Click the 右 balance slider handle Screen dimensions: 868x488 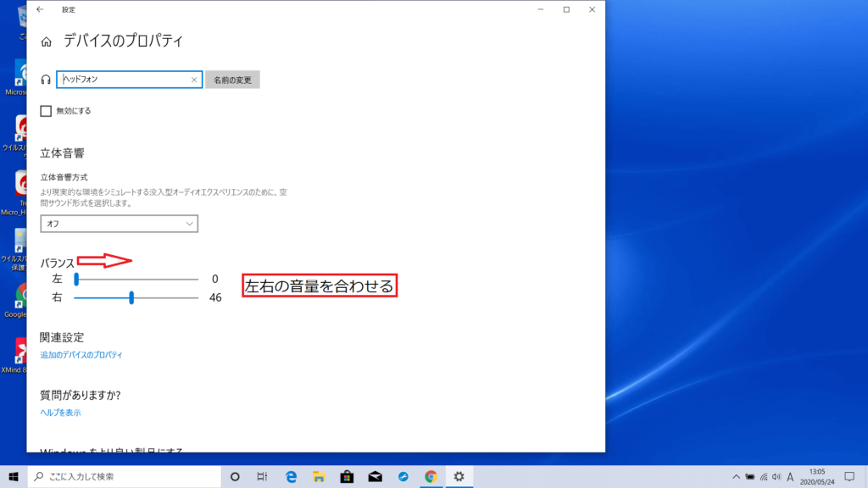(x=131, y=297)
